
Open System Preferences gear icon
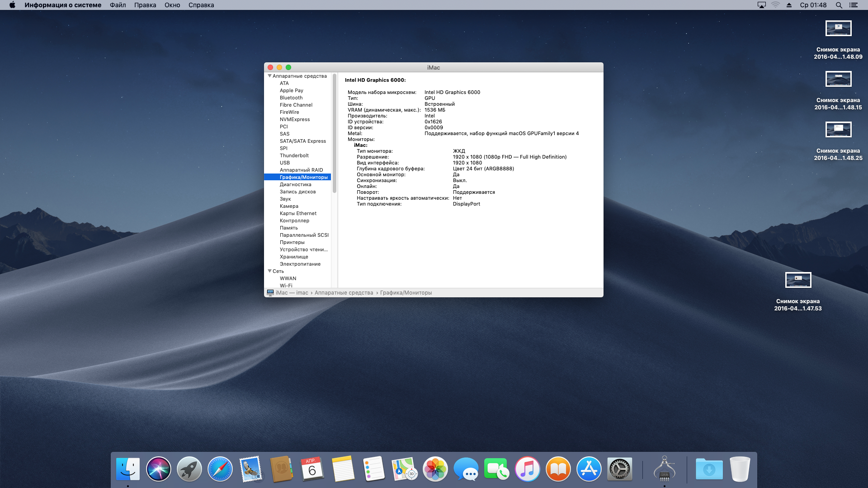click(620, 469)
